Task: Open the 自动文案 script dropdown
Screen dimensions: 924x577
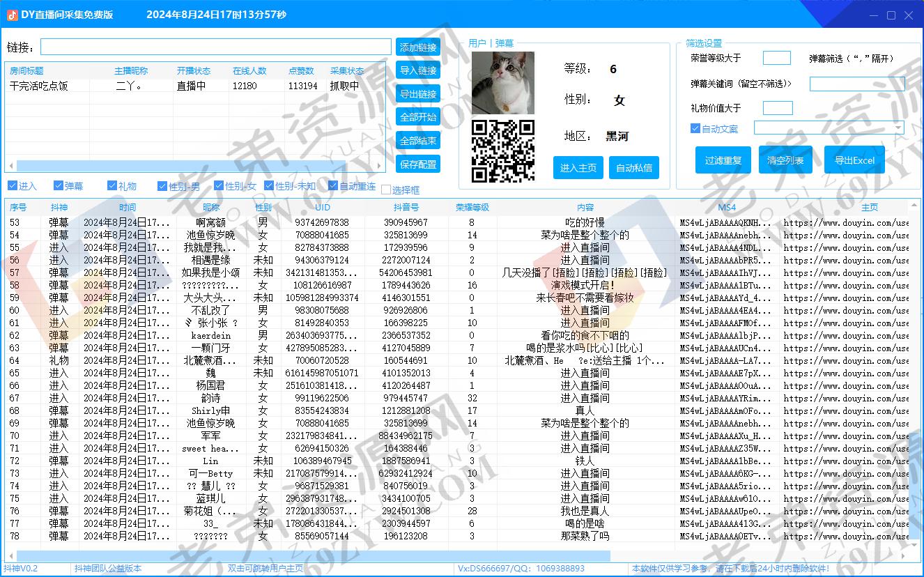Action: (x=900, y=128)
